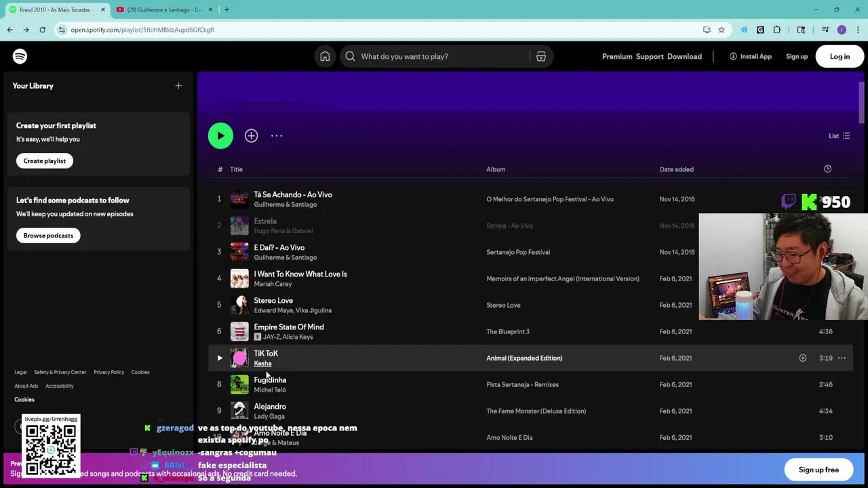This screenshot has width=868, height=488.
Task: Click Sign up in header
Action: click(797, 56)
